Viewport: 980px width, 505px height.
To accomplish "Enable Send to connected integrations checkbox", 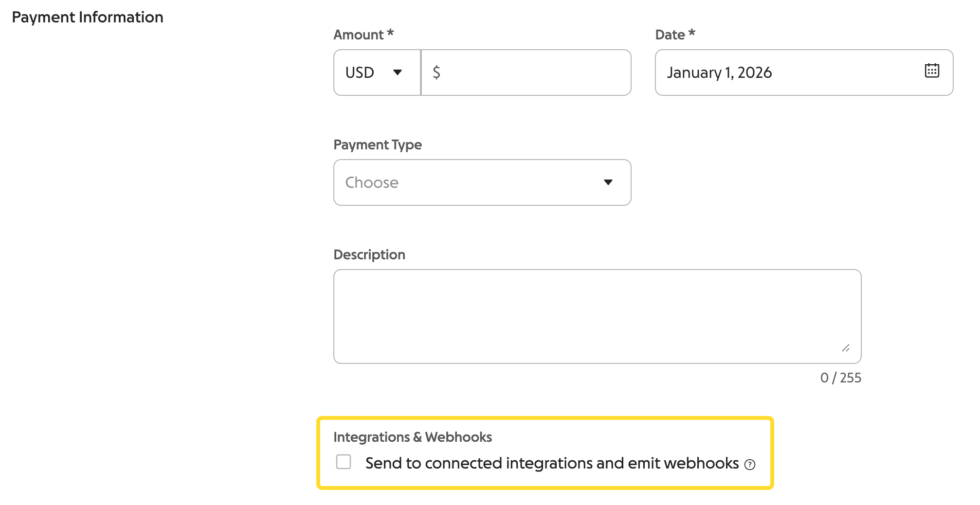I will (344, 462).
